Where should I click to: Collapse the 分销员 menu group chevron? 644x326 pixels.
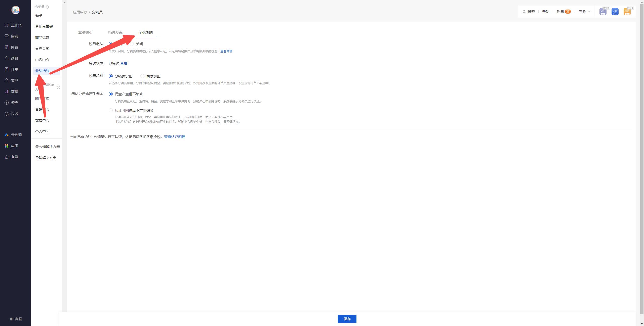coord(47,7)
